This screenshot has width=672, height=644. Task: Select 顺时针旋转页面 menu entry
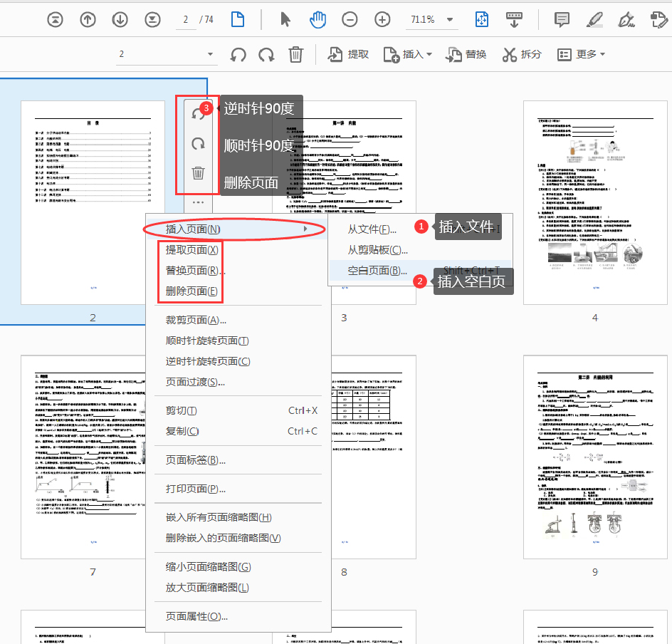pos(238,341)
